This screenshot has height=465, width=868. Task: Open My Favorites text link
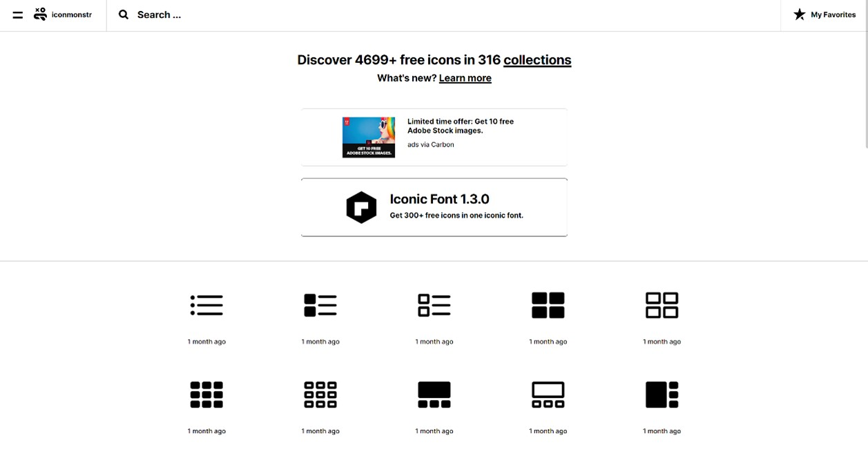click(x=833, y=15)
